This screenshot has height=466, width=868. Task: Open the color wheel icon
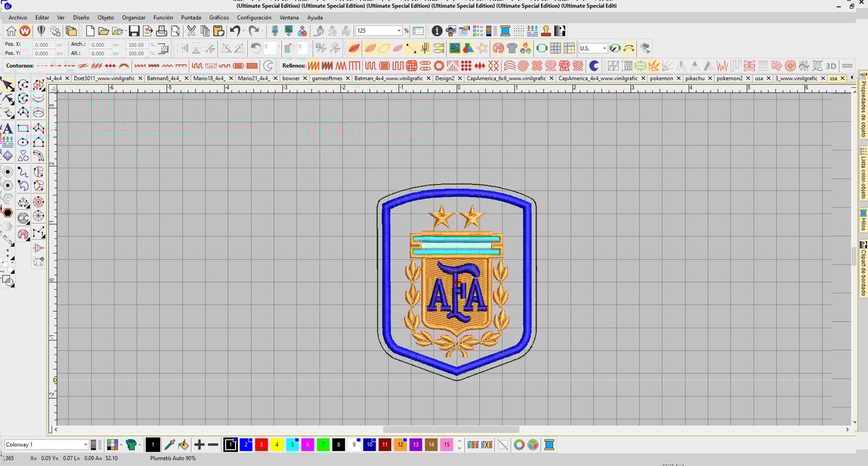tap(519, 445)
